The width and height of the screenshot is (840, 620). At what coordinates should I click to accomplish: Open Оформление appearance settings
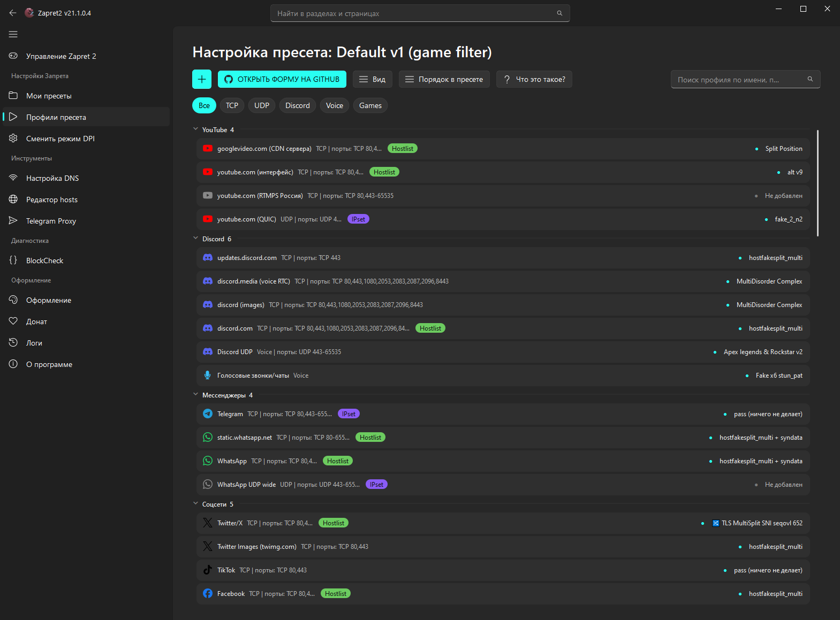pos(86,300)
